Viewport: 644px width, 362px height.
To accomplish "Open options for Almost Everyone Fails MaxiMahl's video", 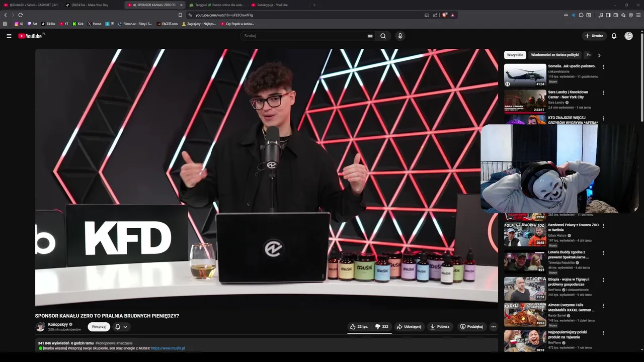I will [x=603, y=306].
